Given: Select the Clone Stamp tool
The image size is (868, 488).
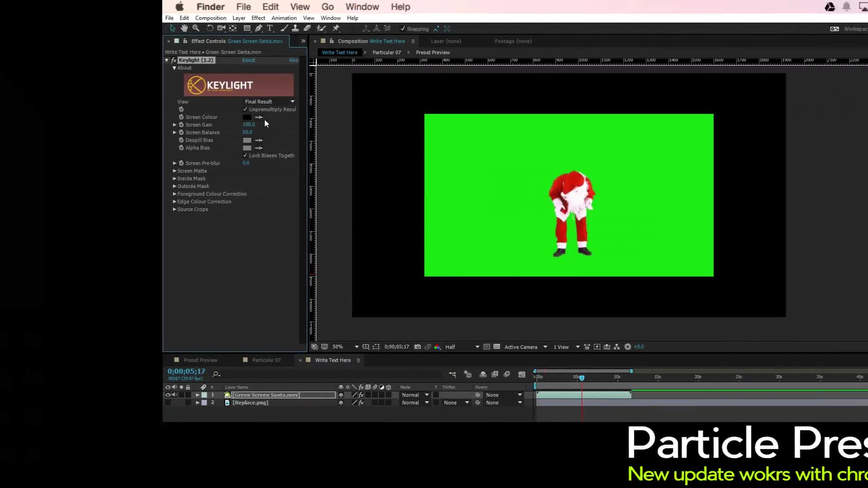Looking at the screenshot, I should (295, 28).
